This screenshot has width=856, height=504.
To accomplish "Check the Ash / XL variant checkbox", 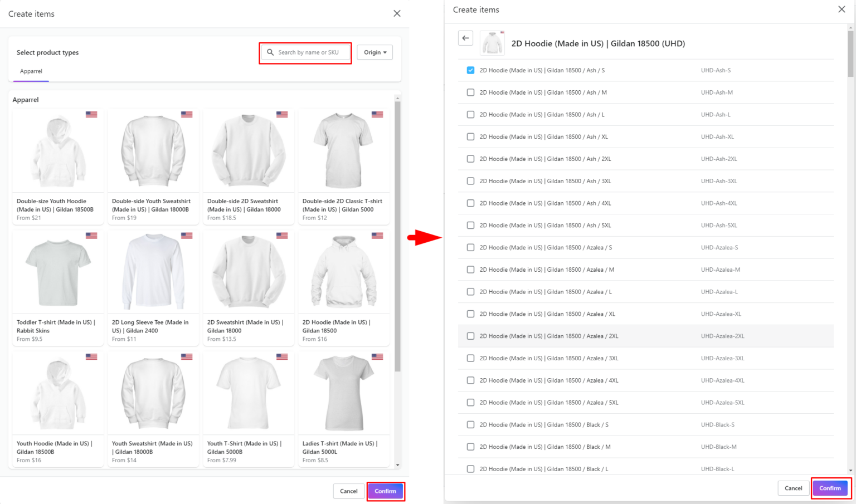I will 470,137.
